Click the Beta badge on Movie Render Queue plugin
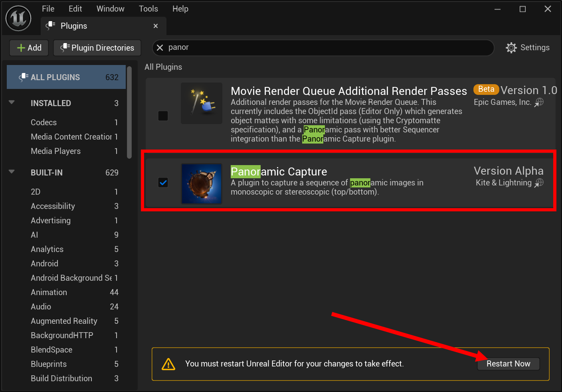The height and width of the screenshot is (392, 562). point(486,89)
